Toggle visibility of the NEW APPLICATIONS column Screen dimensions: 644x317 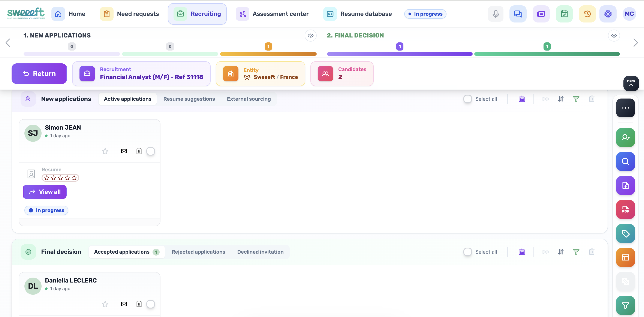tap(311, 36)
